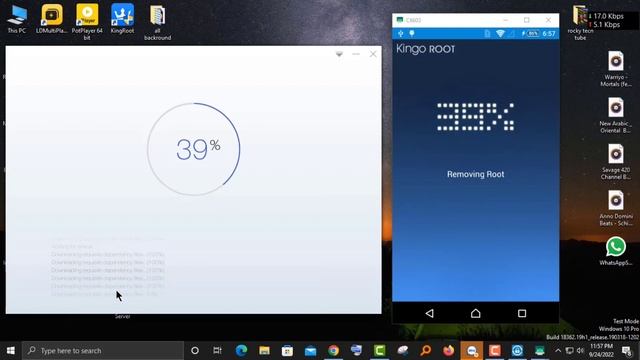640x360 pixels.
Task: Open Cortana circle button on taskbar
Action: (195, 351)
